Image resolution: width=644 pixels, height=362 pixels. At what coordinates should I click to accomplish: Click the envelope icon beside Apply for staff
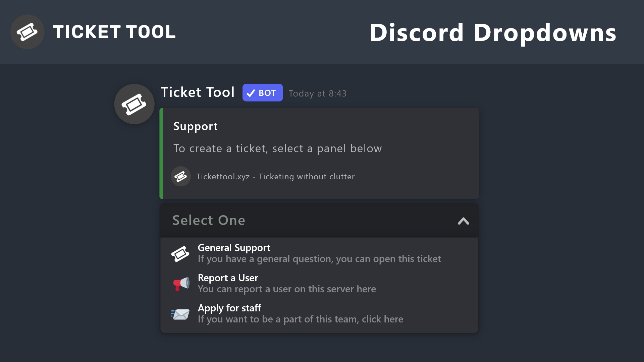point(180,314)
